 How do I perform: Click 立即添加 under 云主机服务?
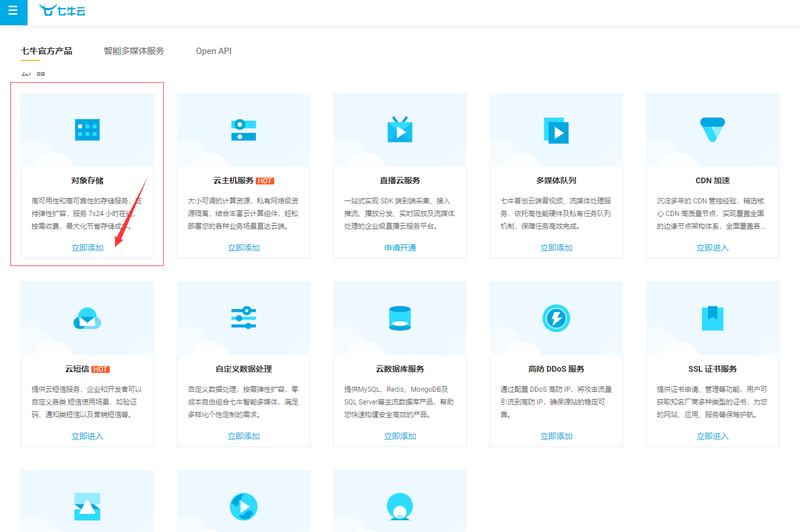(x=244, y=248)
